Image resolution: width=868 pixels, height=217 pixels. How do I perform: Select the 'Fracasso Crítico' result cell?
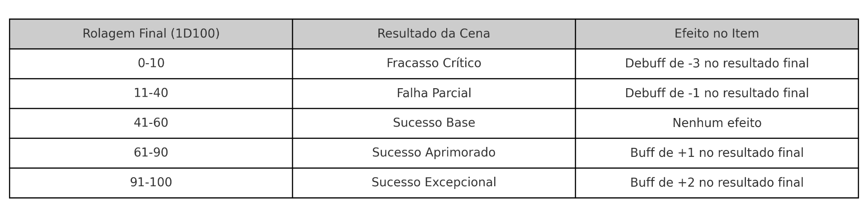click(x=434, y=63)
